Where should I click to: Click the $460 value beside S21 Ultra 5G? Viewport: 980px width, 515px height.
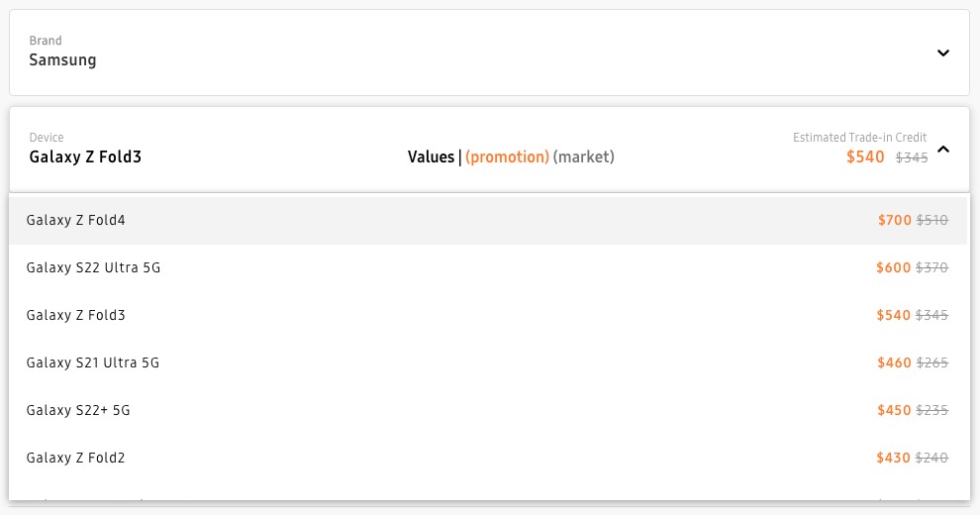pyautogui.click(x=894, y=362)
